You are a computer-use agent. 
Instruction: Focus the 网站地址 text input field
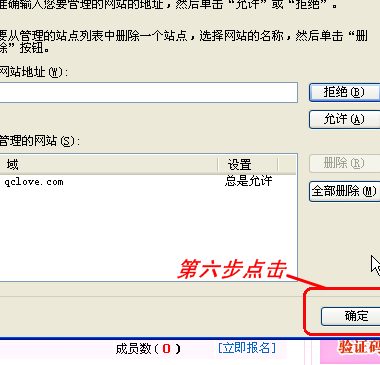pos(148,92)
